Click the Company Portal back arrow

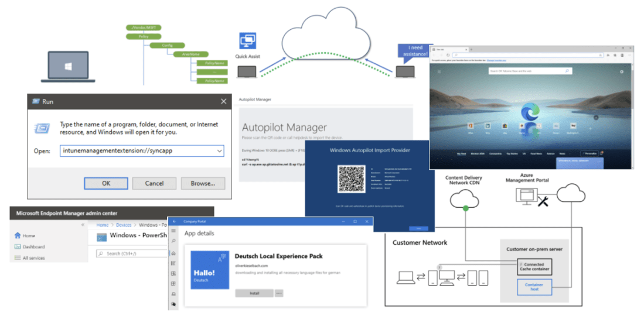coord(173,222)
